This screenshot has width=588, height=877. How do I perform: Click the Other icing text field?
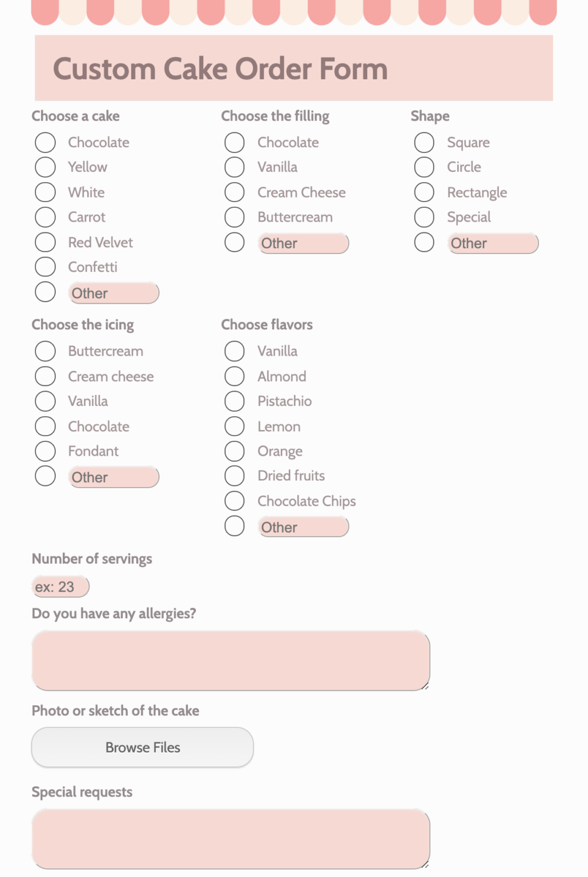tap(113, 477)
